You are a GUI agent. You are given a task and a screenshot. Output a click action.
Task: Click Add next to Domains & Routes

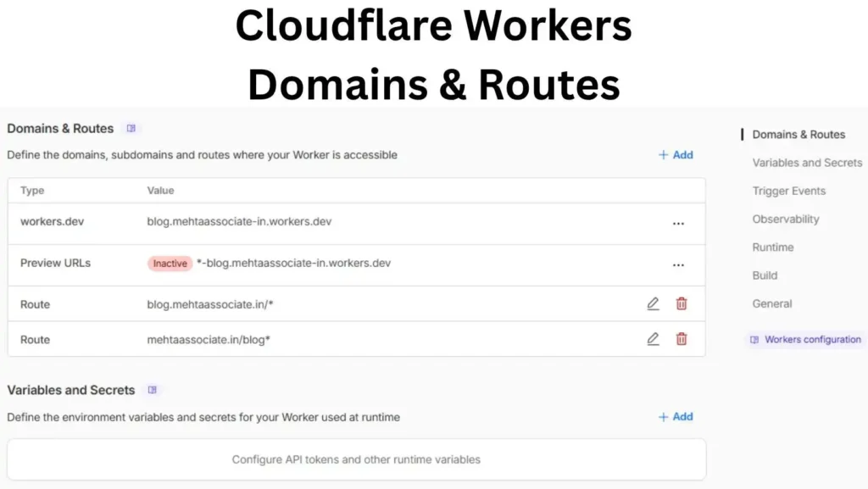[x=676, y=154]
